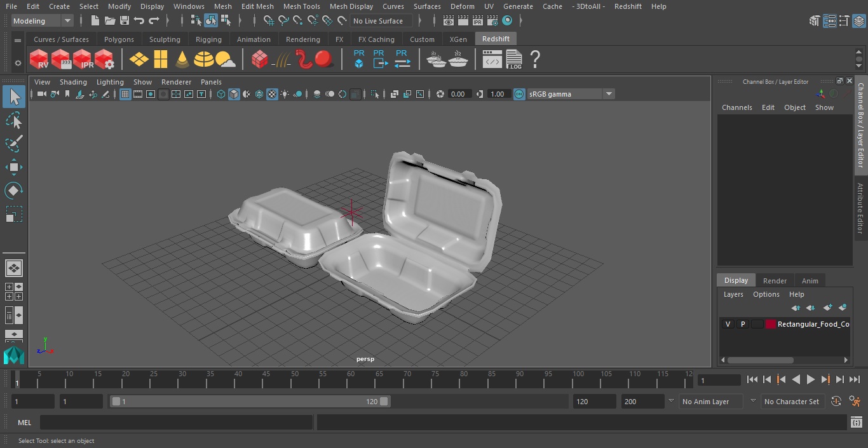The height and width of the screenshot is (448, 868).
Task: Switch to the Rigging shelf tab
Action: [208, 39]
